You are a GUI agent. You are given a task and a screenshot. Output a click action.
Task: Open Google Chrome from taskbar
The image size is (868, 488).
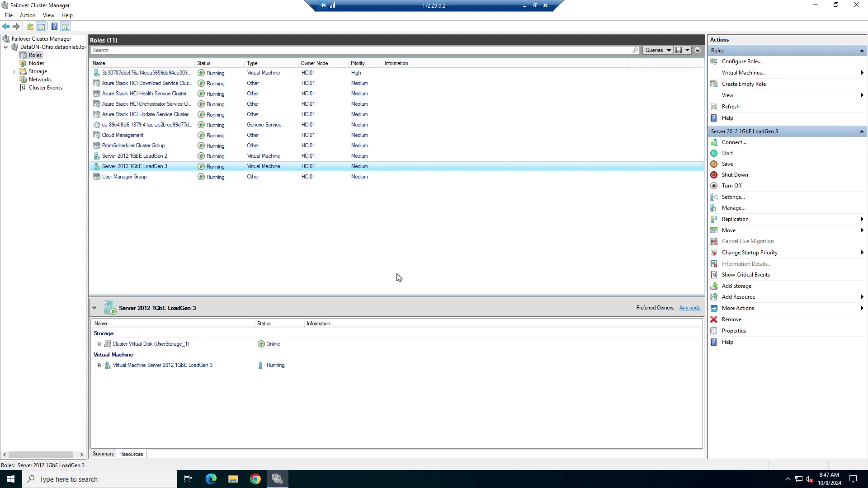click(x=255, y=479)
